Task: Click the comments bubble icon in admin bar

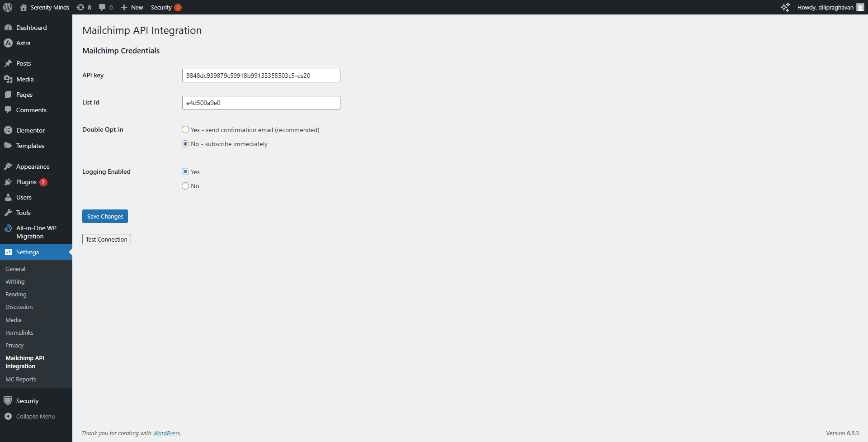Action: coord(102,7)
